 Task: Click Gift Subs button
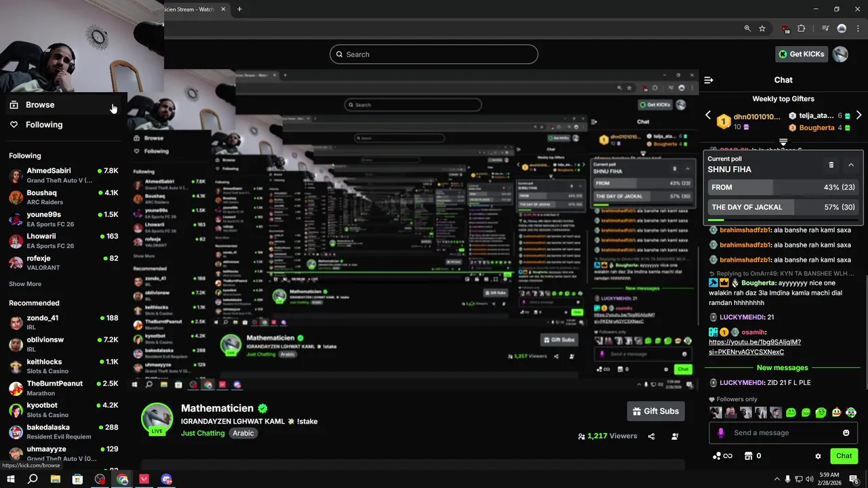click(x=656, y=411)
